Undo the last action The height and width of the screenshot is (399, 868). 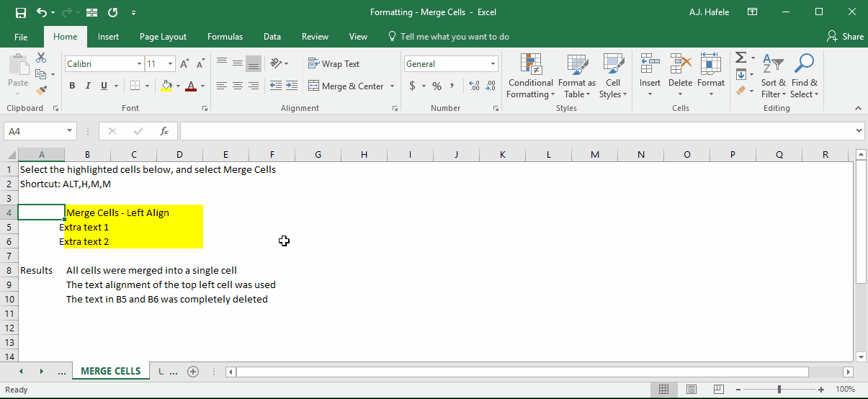point(42,12)
